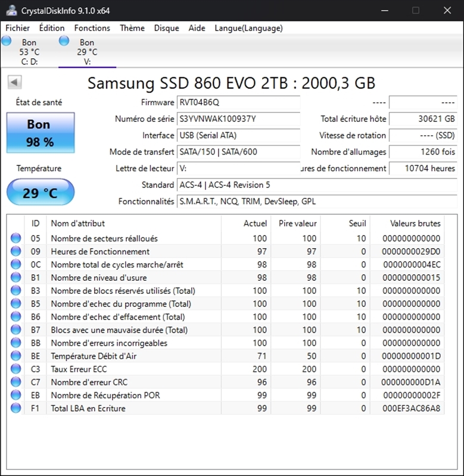Select the V: disk tab at 29 °C
Viewport: 464px width, 476px height.
[x=87, y=52]
